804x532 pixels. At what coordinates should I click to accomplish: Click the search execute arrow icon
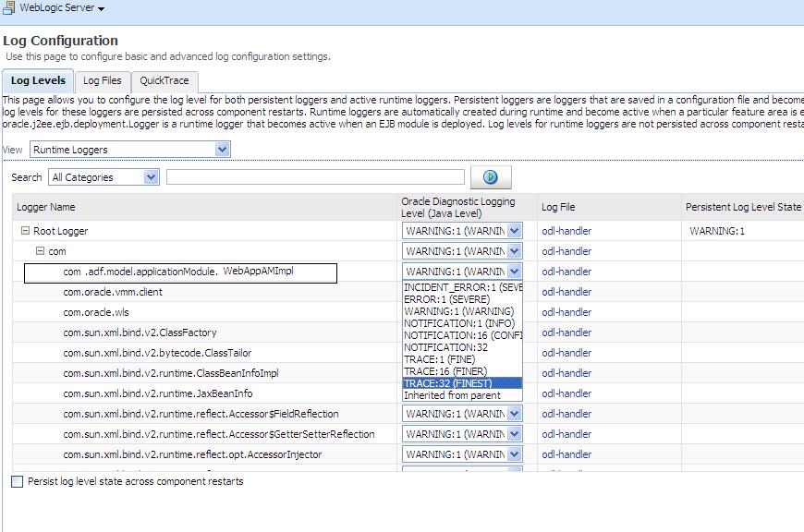tap(491, 176)
